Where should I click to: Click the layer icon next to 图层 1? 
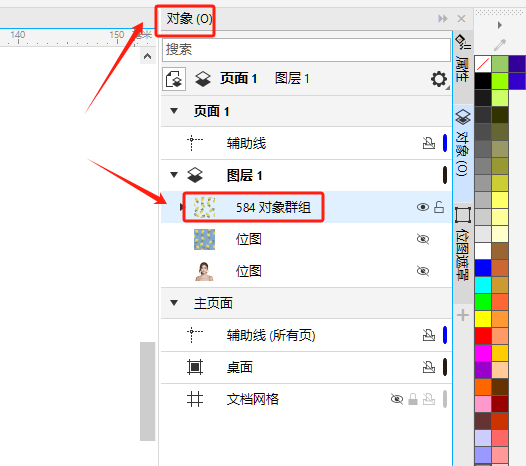195,175
